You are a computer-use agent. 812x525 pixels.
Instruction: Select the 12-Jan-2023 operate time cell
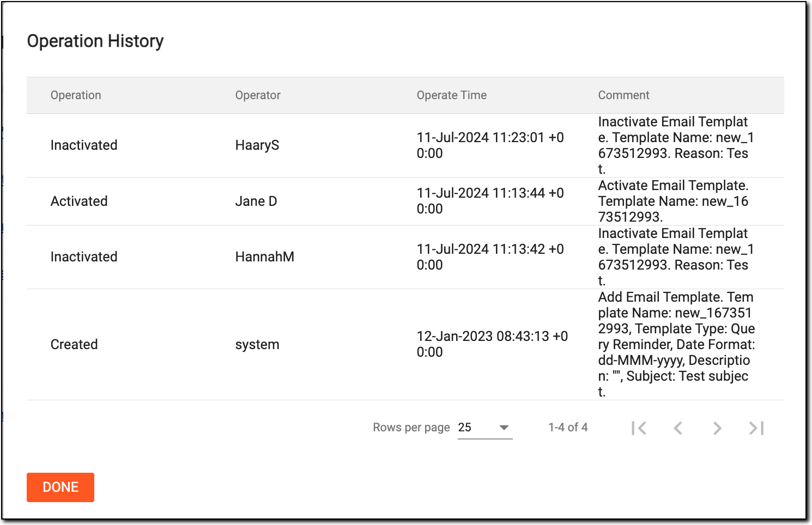[492, 344]
